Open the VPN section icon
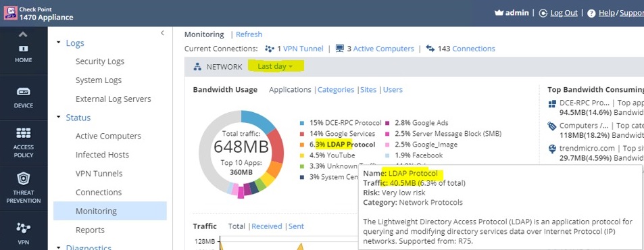Image resolution: width=644 pixels, height=250 pixels. [24, 228]
